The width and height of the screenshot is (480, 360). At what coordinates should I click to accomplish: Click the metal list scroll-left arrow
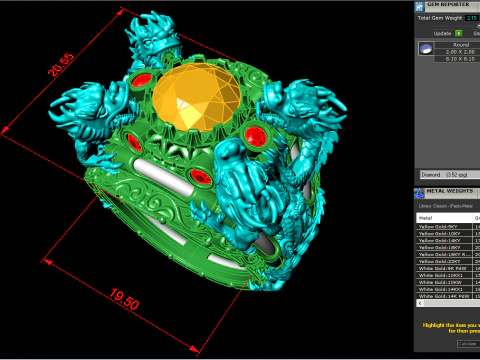(420, 303)
